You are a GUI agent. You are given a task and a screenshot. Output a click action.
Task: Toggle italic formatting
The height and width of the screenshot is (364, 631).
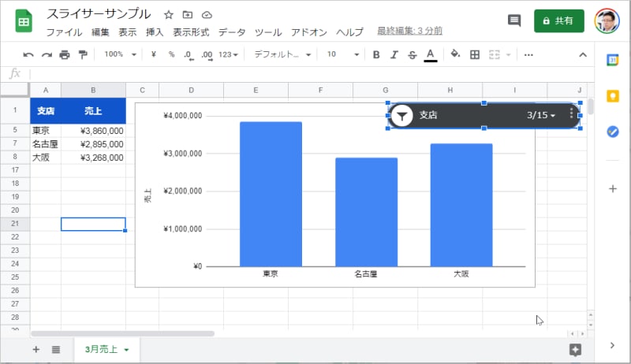click(x=394, y=54)
